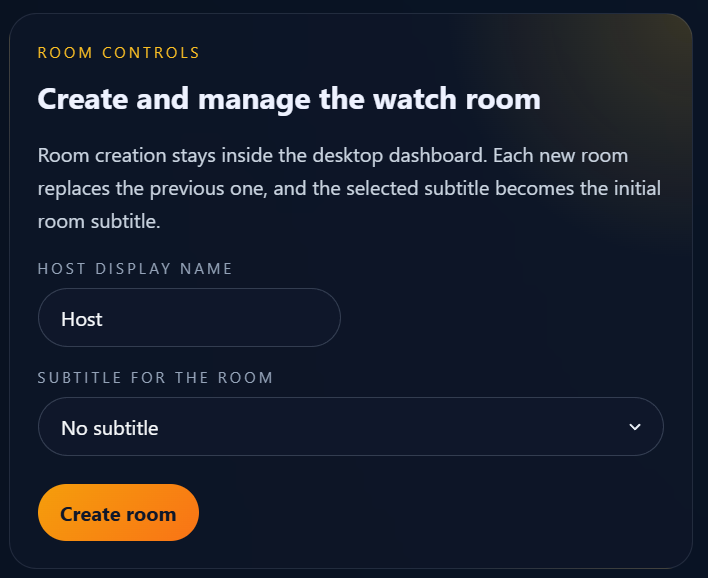Viewport: 708px width, 578px height.
Task: Open the No subtitle dropdown
Action: point(351,427)
